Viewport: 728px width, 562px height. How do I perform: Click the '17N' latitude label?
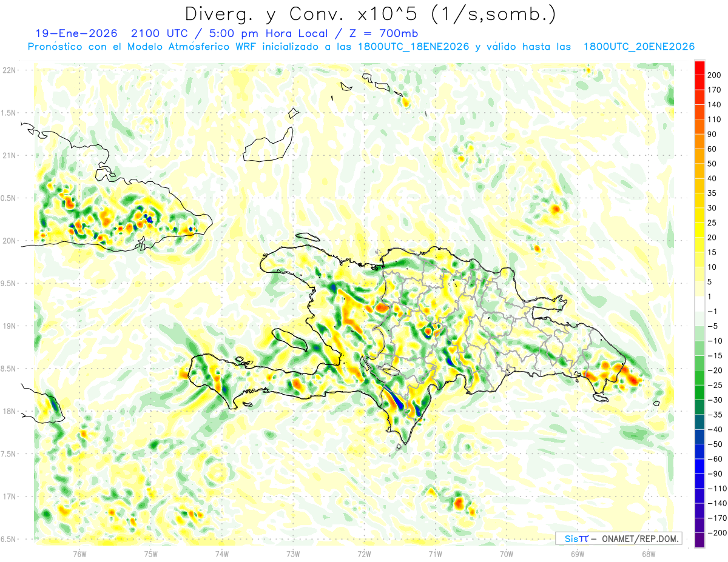[10, 497]
